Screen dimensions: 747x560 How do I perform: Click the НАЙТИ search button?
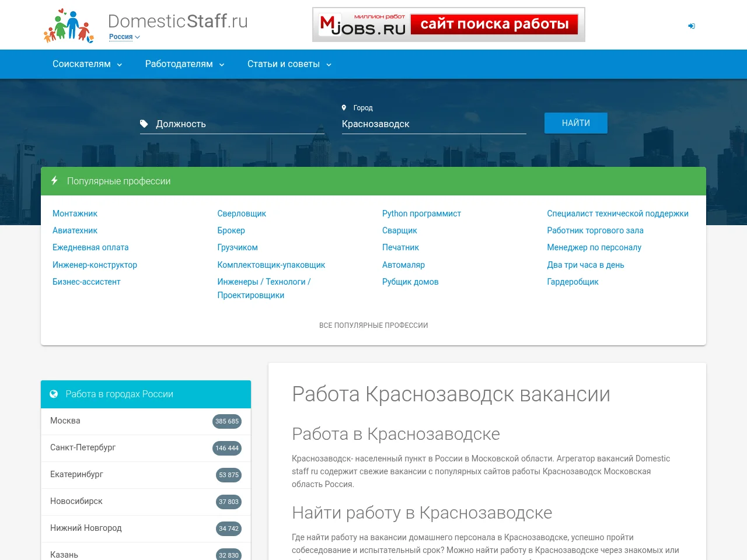(x=576, y=123)
